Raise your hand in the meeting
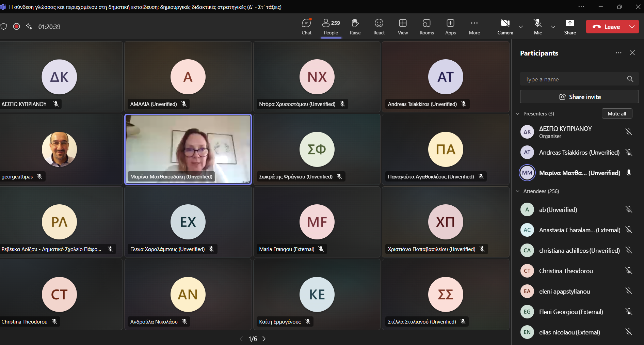 pos(355,27)
